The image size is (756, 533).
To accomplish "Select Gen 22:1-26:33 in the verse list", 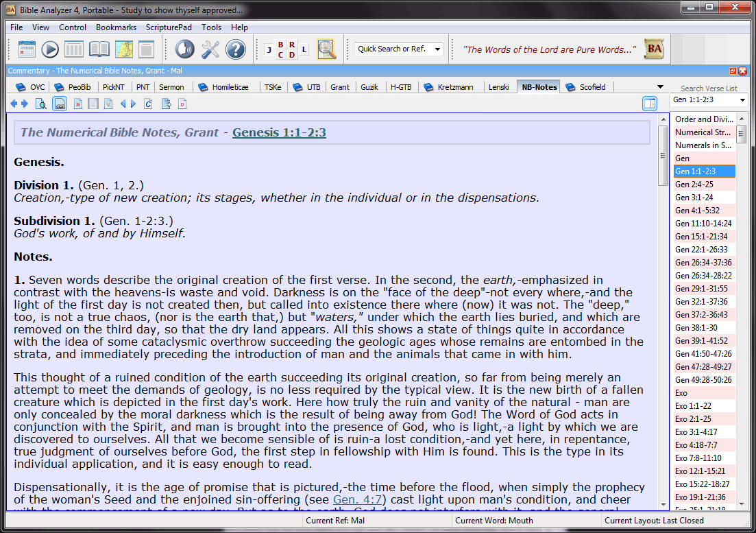I will click(701, 250).
